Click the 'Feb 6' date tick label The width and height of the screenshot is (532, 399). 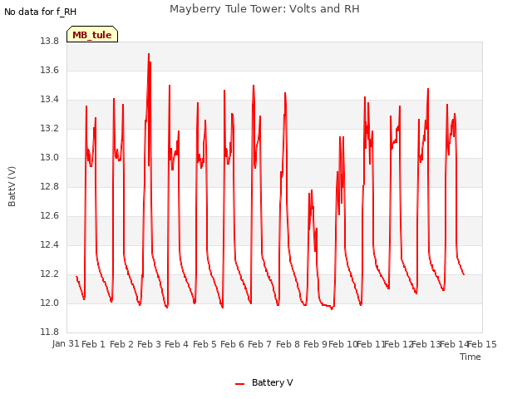pyautogui.click(x=232, y=344)
